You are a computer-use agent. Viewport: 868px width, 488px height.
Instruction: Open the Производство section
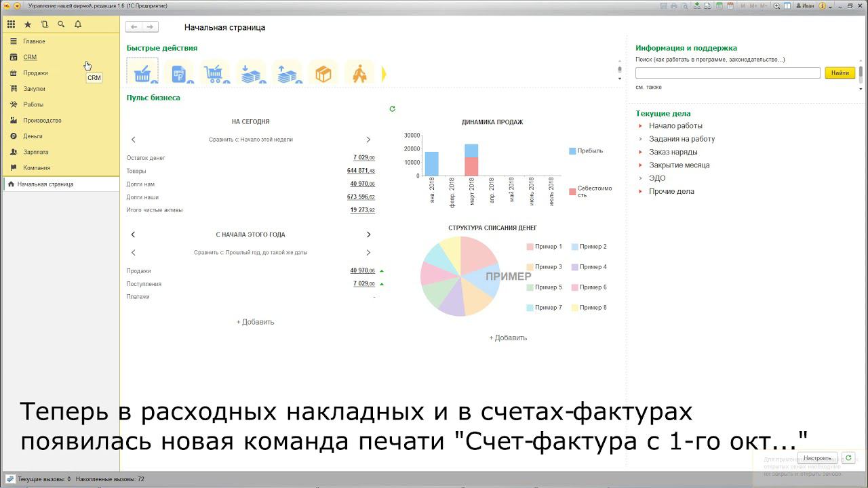tap(61, 121)
